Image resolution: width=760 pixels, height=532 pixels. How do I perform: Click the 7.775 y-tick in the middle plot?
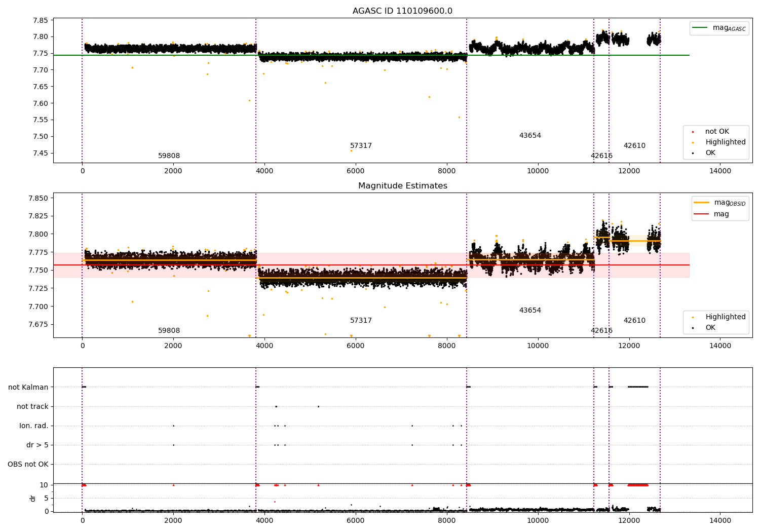[x=38, y=252]
